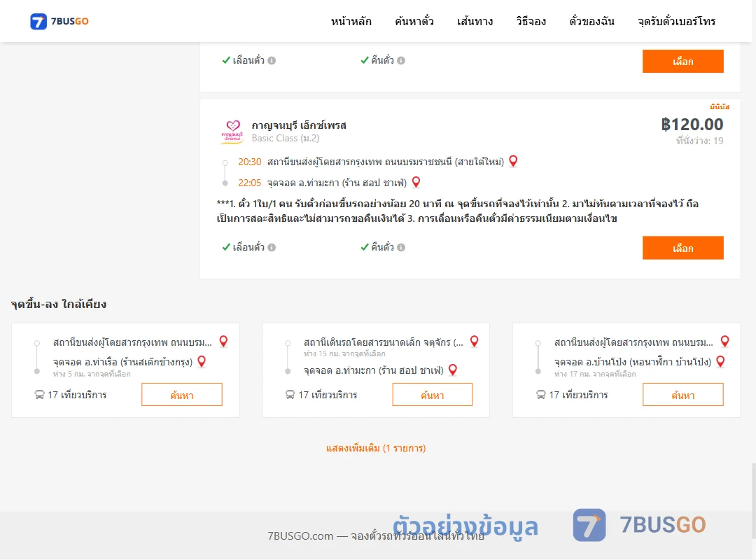Click ห่าง 17 กม. จากจุดที่เลือก text
This screenshot has height=560, width=756.
(x=595, y=374)
